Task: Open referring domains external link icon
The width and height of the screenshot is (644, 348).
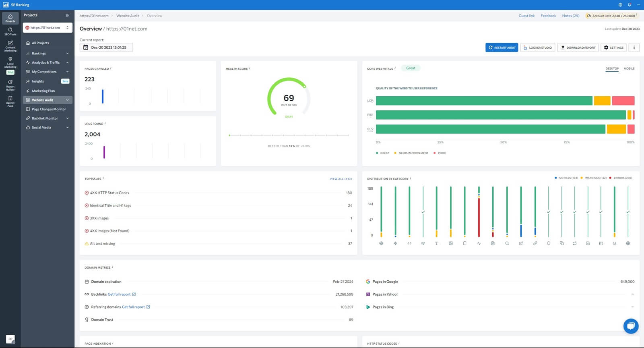Action: (x=148, y=307)
